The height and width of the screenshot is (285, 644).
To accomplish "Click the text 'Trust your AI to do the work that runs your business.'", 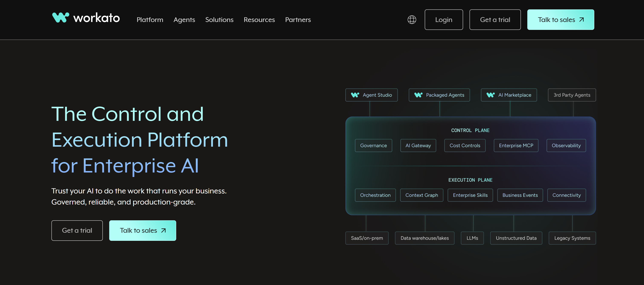I will point(139,191).
